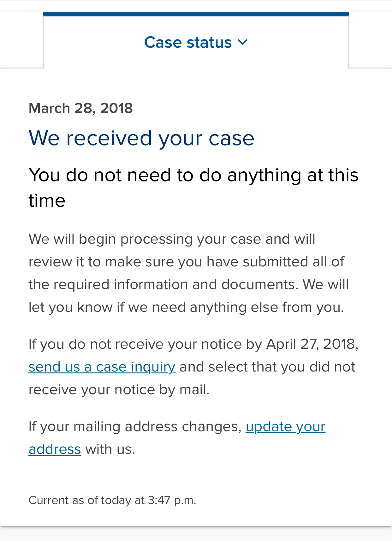Click the gray area below the status card
The image size is (392, 541).
coord(196,534)
